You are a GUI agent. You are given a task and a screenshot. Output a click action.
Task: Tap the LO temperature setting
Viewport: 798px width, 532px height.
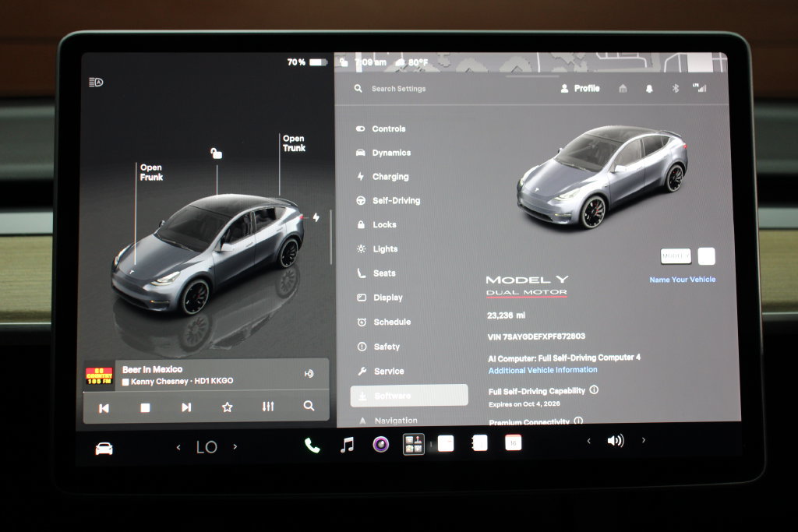207,447
